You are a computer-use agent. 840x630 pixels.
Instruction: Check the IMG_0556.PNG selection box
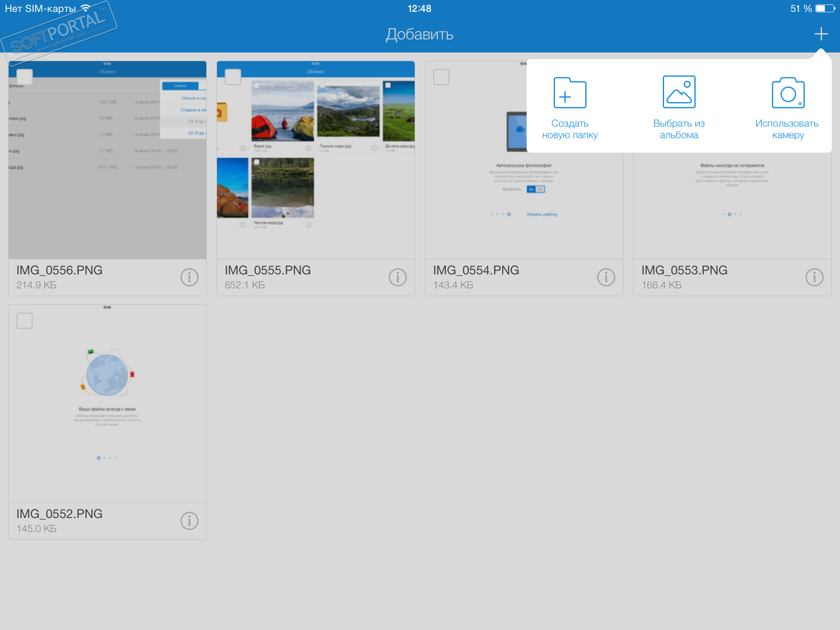[x=25, y=77]
